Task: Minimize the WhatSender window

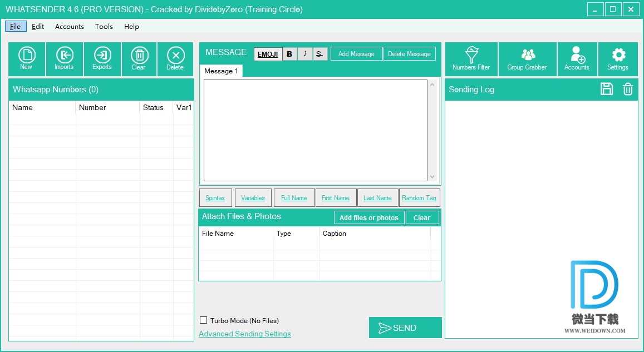Action: [595, 9]
